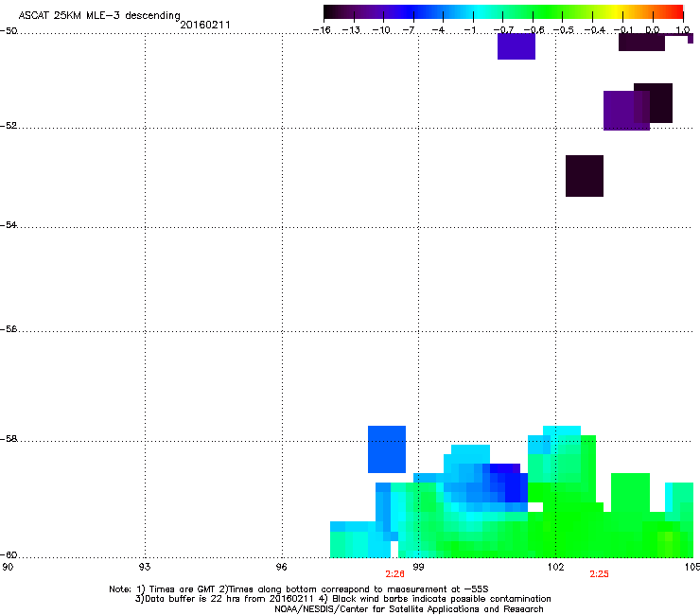The width and height of the screenshot is (700, 615).
Task: Click the longitude label 96
Action: (282, 567)
